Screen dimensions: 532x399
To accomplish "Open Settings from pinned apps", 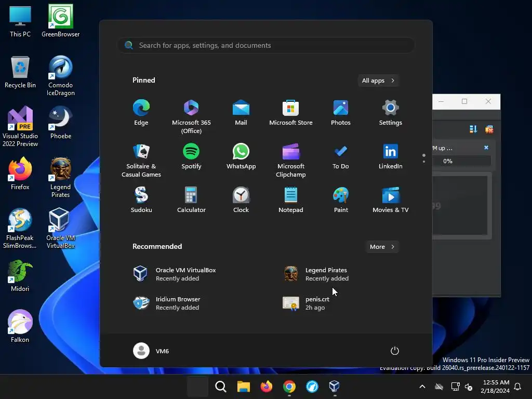I will [x=391, y=113].
